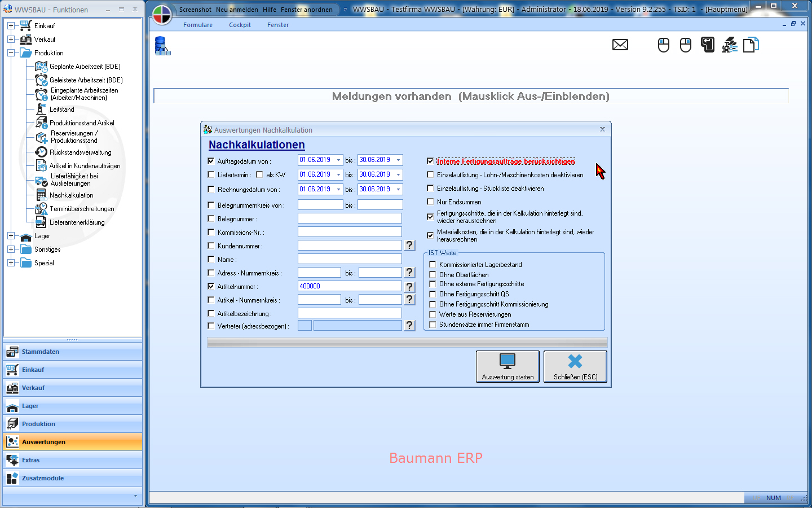
Task: Click Auswertung starten button
Action: (x=507, y=366)
